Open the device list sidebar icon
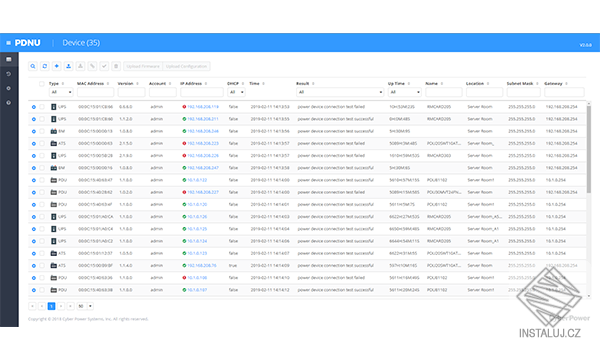600x360 pixels. pos(8,59)
